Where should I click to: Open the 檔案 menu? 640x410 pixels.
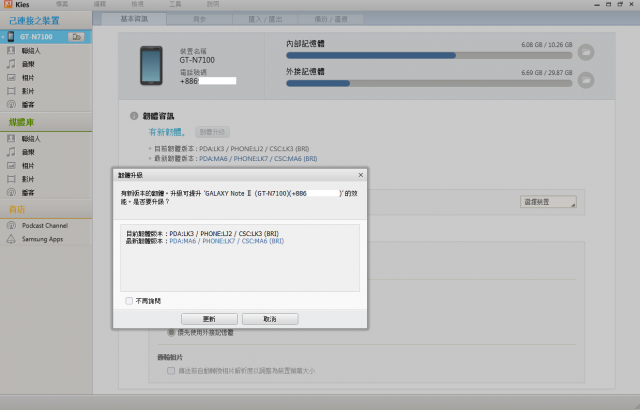(x=62, y=4)
